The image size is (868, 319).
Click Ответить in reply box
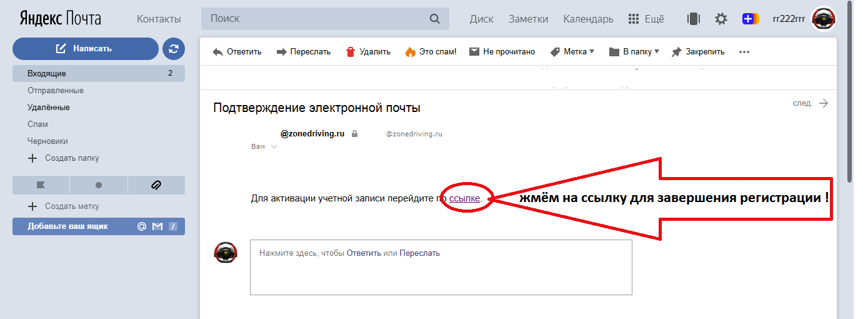point(364,253)
